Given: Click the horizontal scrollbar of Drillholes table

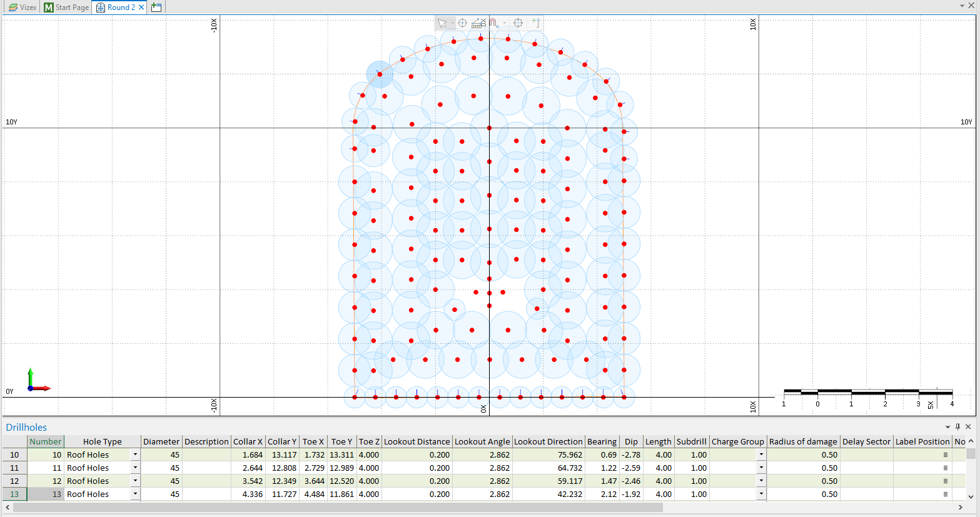Looking at the screenshot, I should click(x=338, y=508).
